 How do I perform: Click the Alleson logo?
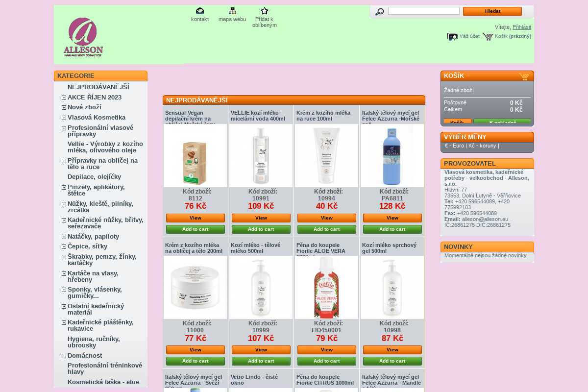83,37
